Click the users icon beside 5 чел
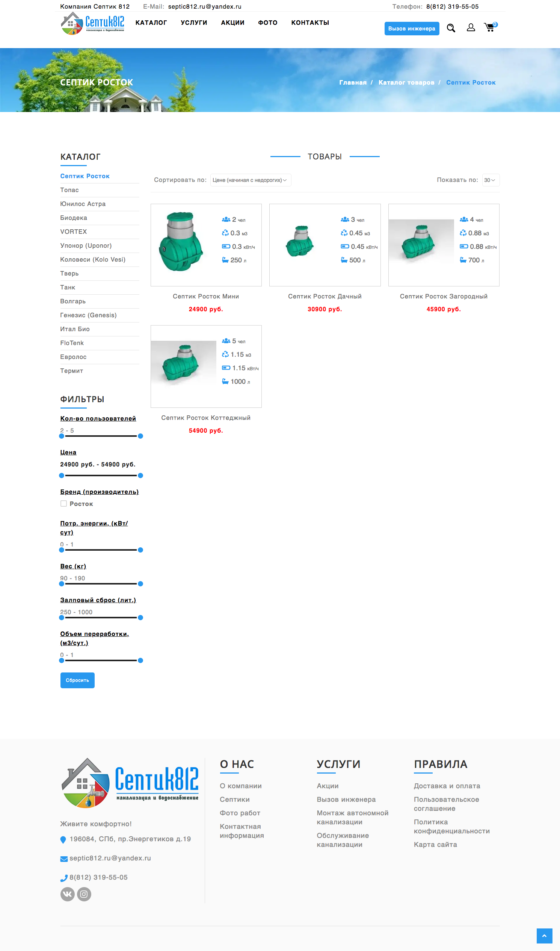Screen dimensions: 560x951 coord(226,341)
